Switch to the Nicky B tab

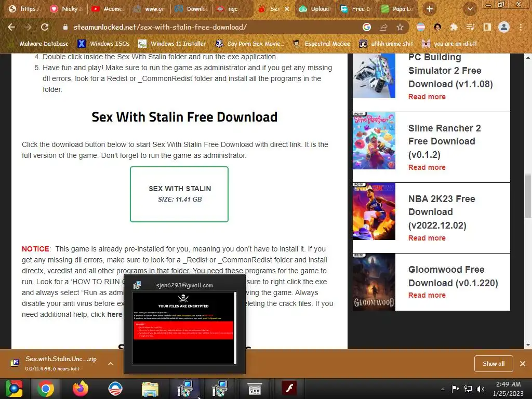[x=66, y=9]
